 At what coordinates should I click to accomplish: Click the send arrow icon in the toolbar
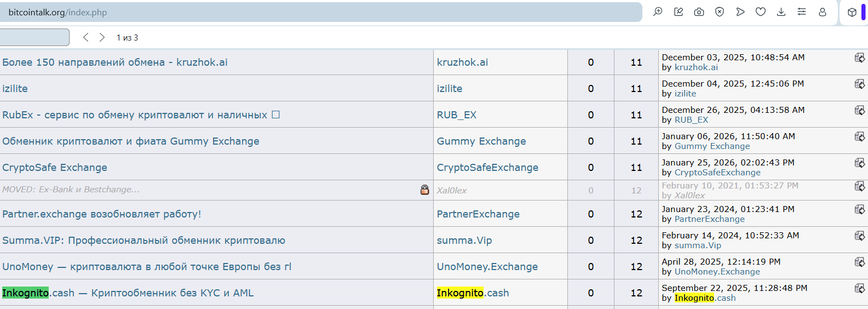click(x=740, y=12)
